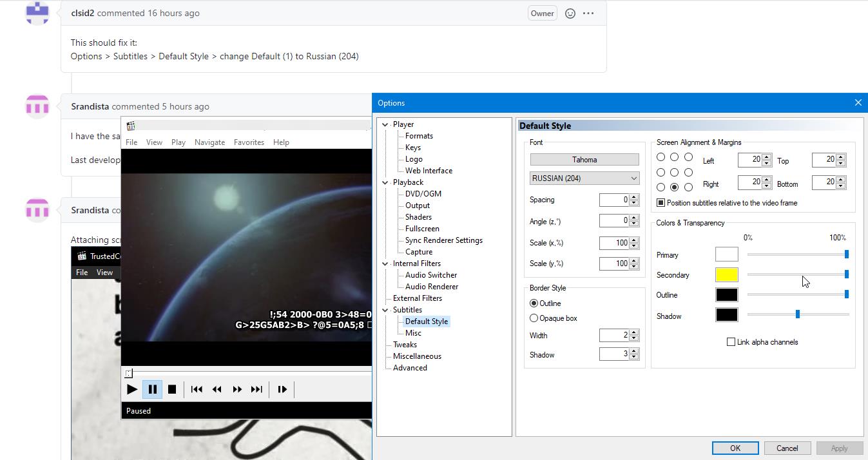Viewport: 868px width, 460px height.
Task: Enable Position subtitles relative to the video frame
Action: tap(660, 202)
